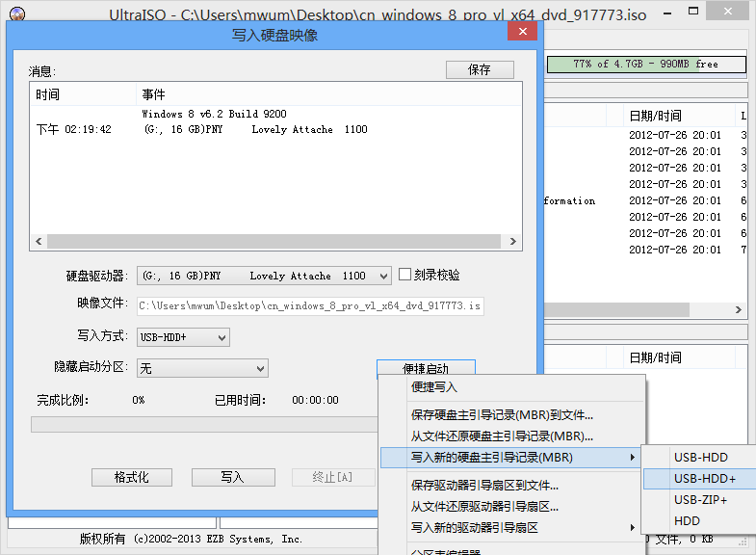Open the 写入方式 USB-HDD+ dropdown

[x=183, y=337]
